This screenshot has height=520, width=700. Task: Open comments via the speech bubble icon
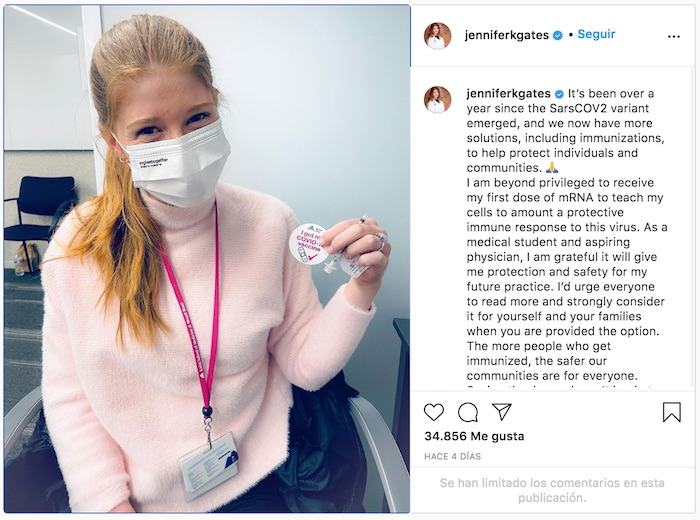pyautogui.click(x=468, y=412)
